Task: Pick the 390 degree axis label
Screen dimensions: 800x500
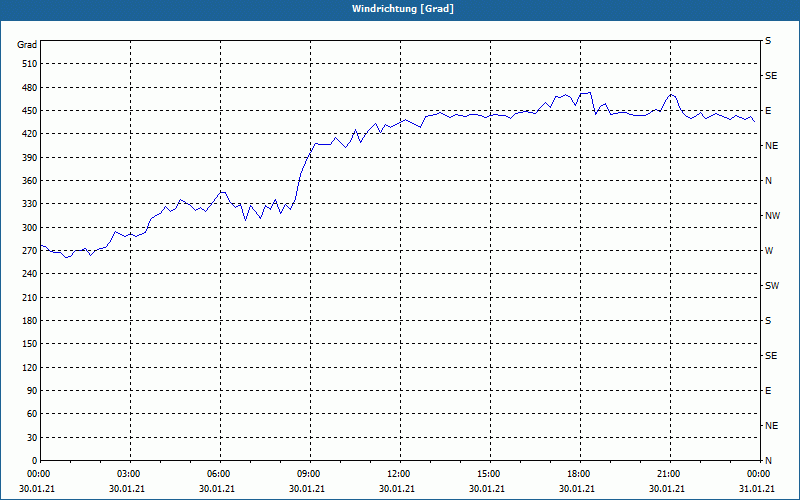Action: click(x=30, y=158)
